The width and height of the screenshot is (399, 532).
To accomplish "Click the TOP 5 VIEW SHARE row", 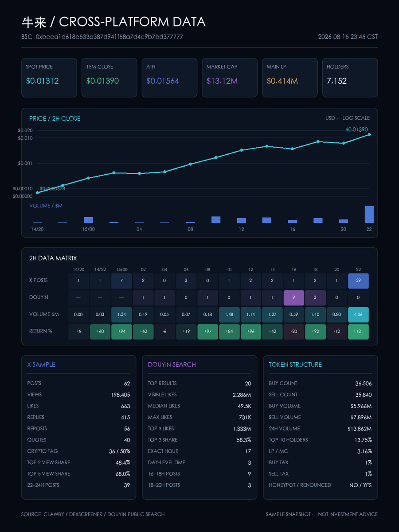I will coord(78,474).
